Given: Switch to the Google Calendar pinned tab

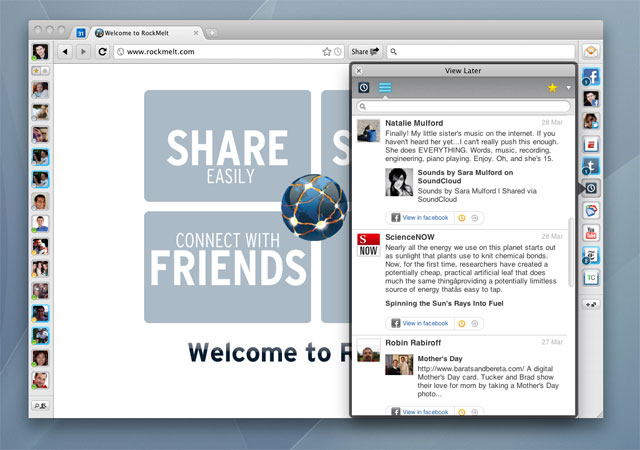Looking at the screenshot, I should pyautogui.click(x=81, y=33).
